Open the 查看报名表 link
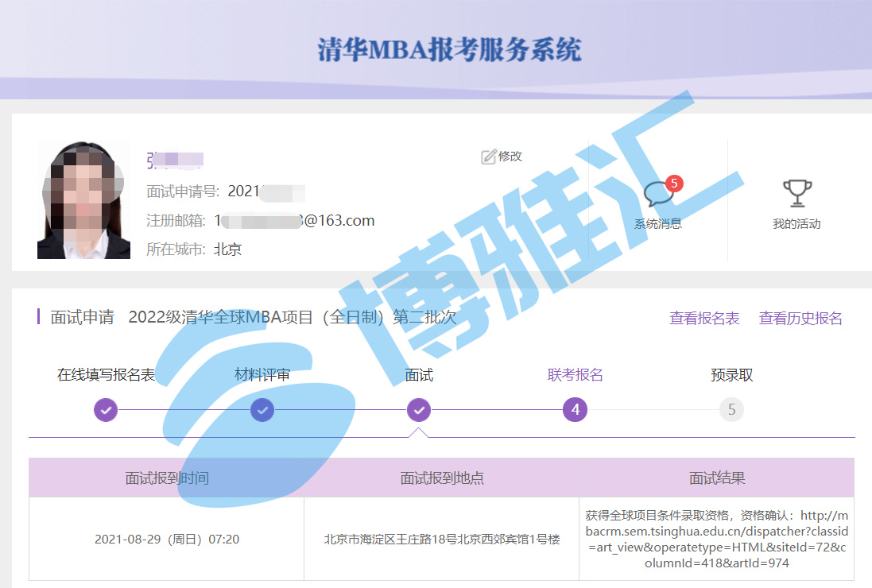The image size is (872, 588). [x=704, y=319]
